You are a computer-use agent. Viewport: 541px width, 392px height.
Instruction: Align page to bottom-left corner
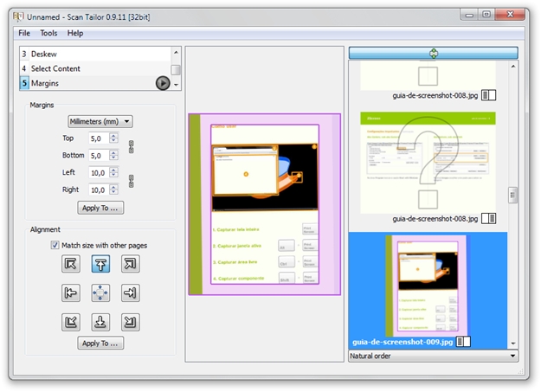71,322
